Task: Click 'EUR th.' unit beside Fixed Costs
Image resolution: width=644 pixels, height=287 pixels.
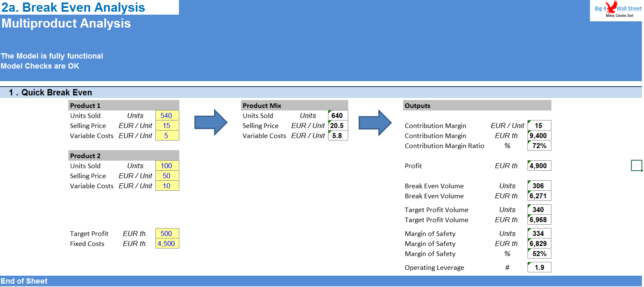Action: click(135, 243)
